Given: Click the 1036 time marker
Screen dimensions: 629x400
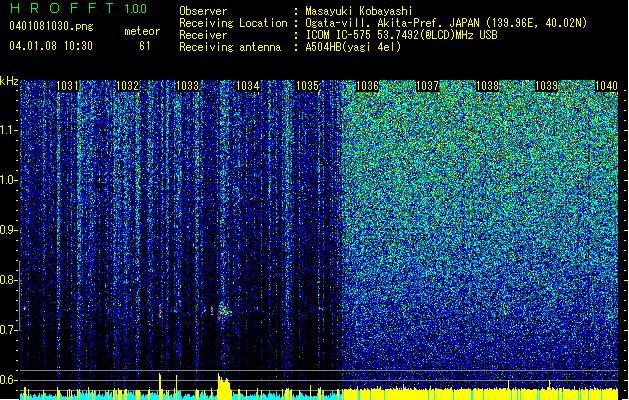Looking at the screenshot, I should coord(367,86).
